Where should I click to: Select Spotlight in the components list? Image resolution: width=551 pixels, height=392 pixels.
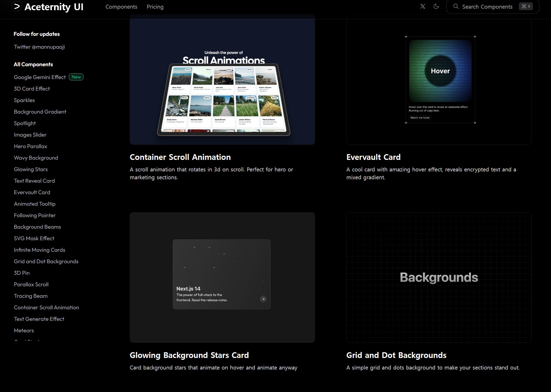(x=25, y=123)
